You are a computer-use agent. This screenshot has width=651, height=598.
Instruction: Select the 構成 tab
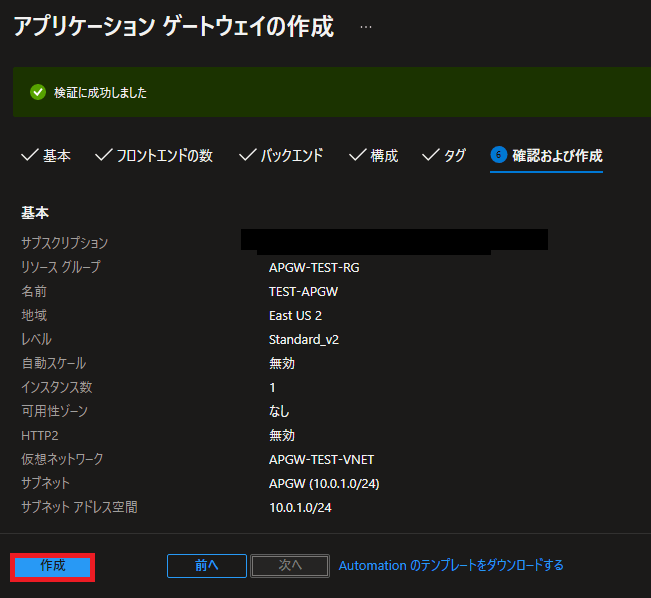point(374,156)
